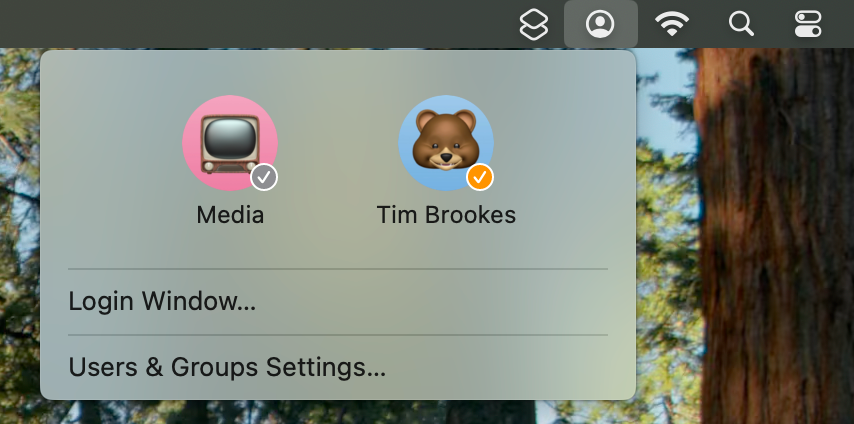Open the Wi-Fi status menu
This screenshot has height=424, width=854.
click(673, 24)
